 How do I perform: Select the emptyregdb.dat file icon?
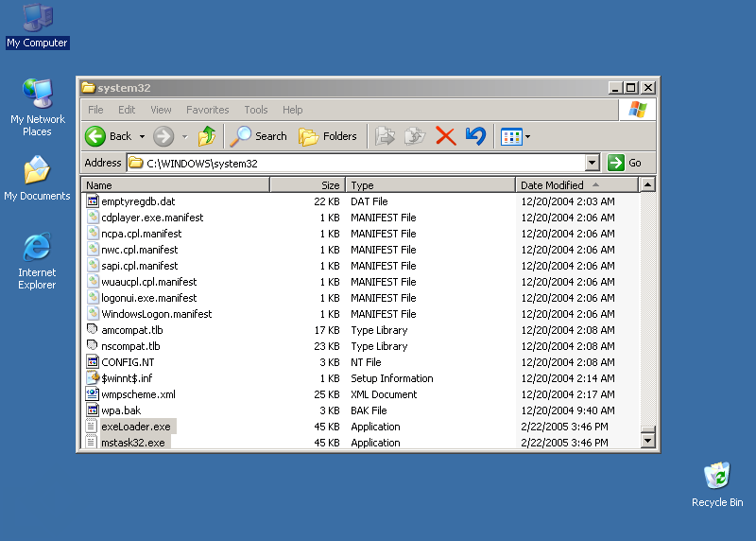93,201
